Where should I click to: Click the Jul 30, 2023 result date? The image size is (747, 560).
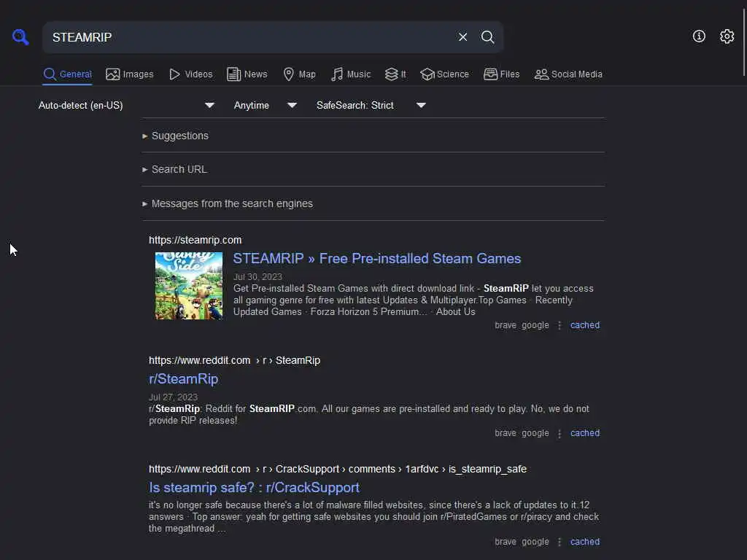(258, 276)
